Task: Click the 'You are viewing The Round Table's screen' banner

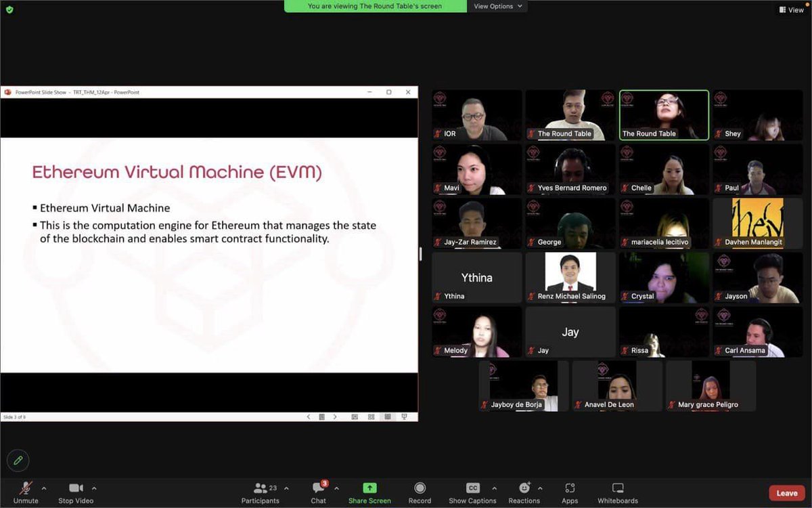Action: click(375, 6)
